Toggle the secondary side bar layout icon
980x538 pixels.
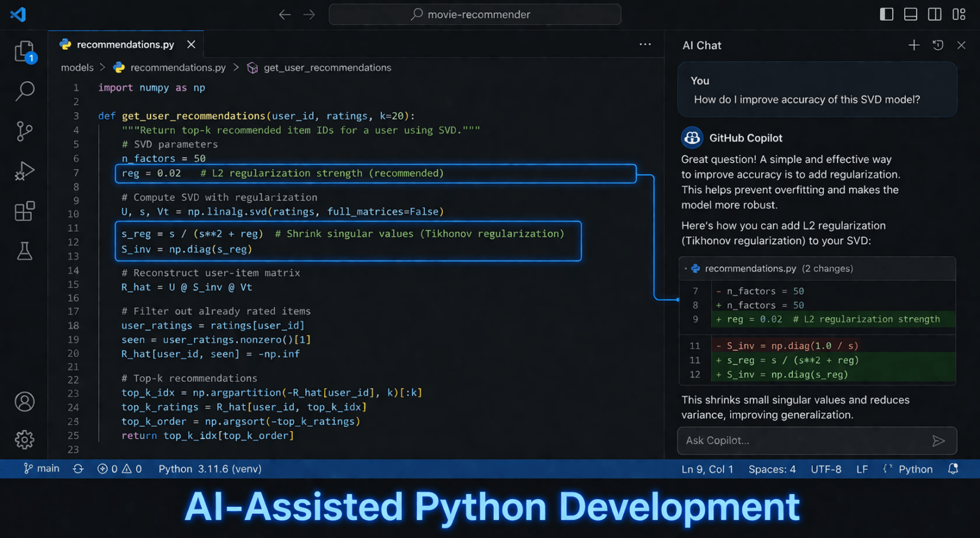point(935,14)
